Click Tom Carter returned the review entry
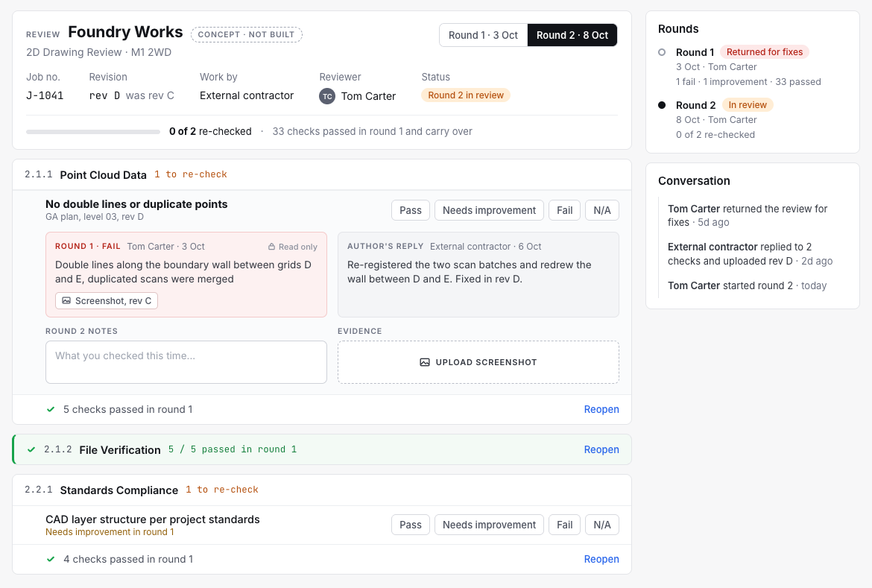The height and width of the screenshot is (588, 872). [748, 215]
